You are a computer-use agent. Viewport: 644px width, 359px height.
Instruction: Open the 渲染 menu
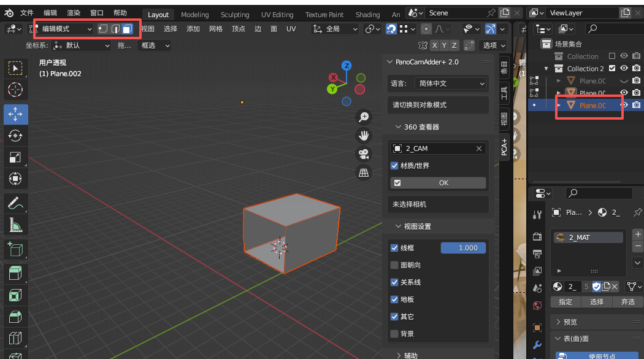coord(73,12)
